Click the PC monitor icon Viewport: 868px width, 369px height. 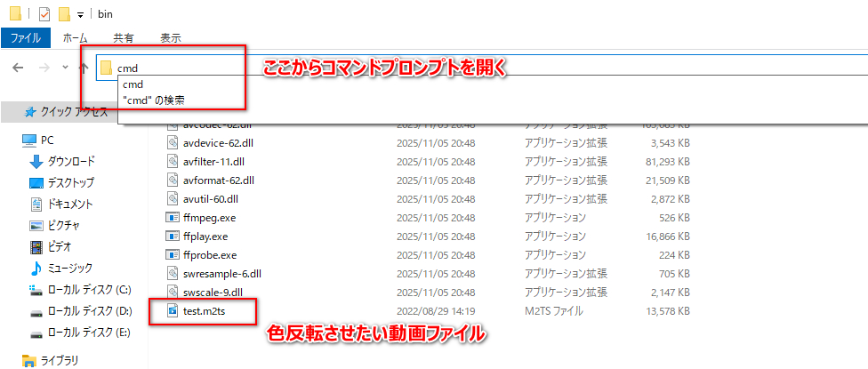point(29,140)
